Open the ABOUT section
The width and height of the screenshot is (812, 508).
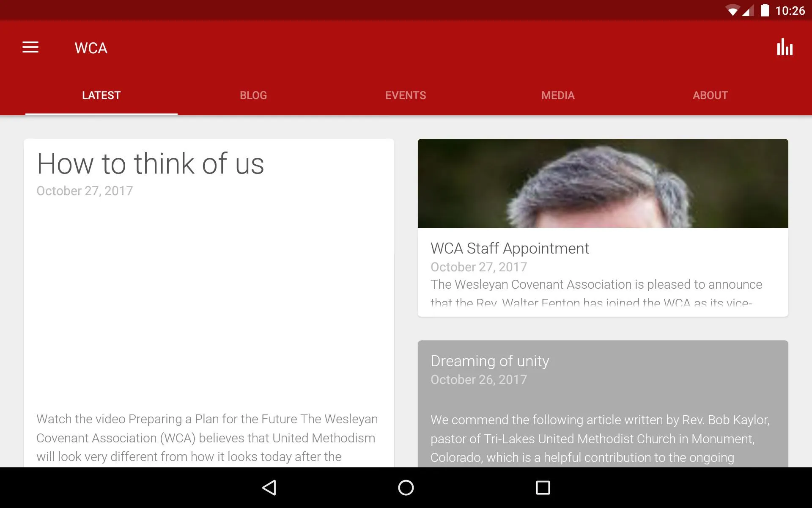(x=710, y=95)
